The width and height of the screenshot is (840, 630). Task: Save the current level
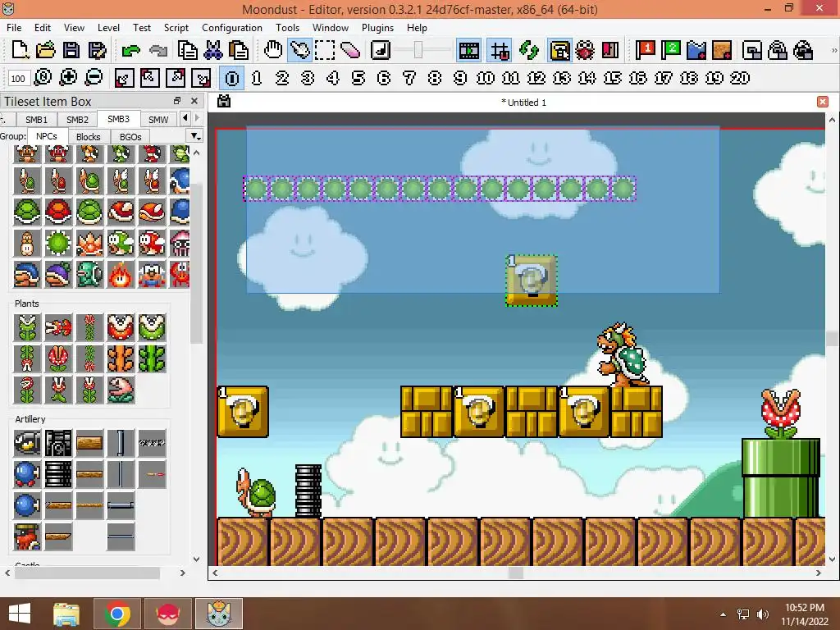click(71, 50)
